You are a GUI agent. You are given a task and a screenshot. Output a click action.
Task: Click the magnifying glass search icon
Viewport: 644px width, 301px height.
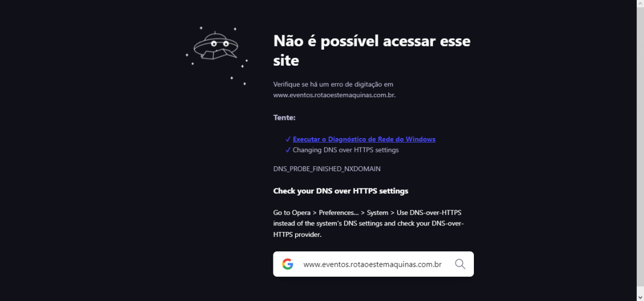click(460, 264)
